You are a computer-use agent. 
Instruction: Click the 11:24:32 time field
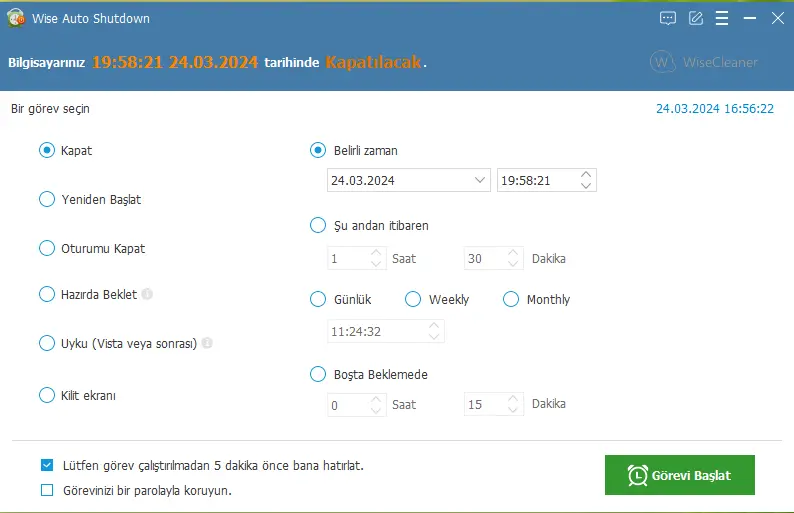coord(385,331)
